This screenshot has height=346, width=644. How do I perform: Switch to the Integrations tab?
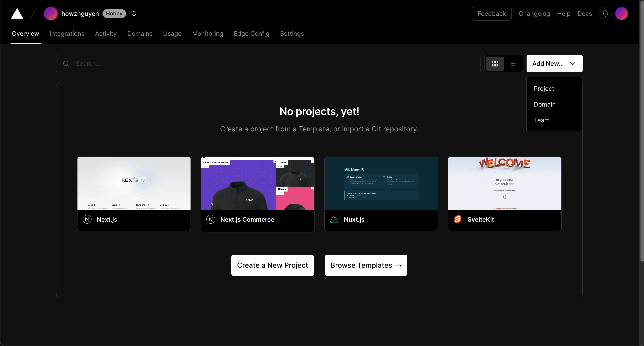point(67,34)
